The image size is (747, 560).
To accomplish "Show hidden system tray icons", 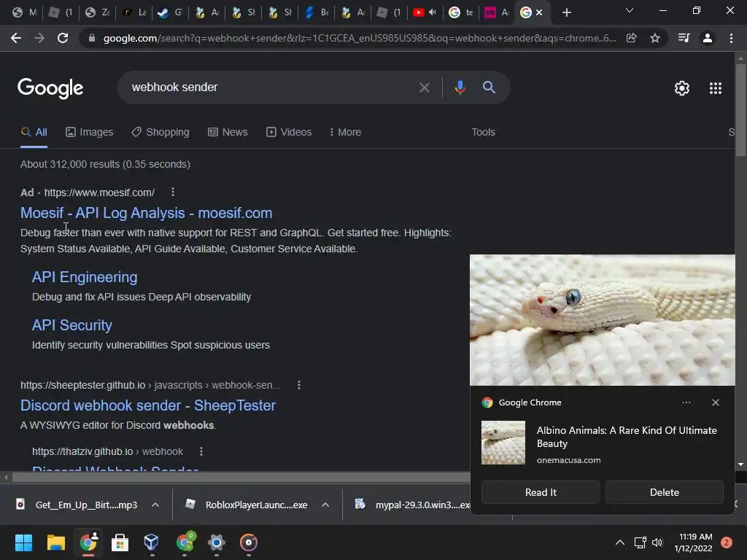I will point(620,542).
